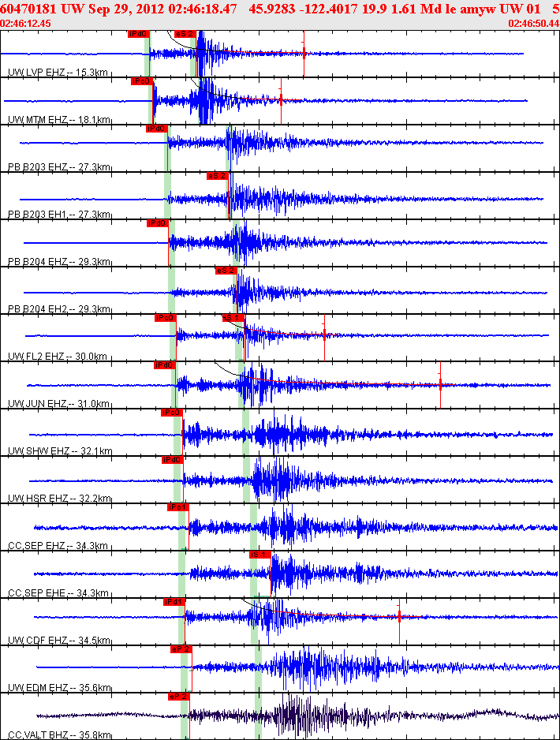Select the iS 1 pick flag on SEP EHE

coord(260,555)
